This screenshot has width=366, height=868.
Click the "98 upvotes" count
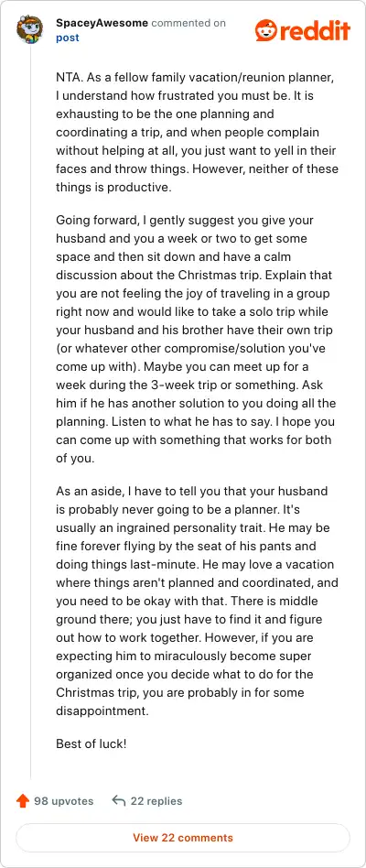pyautogui.click(x=63, y=801)
